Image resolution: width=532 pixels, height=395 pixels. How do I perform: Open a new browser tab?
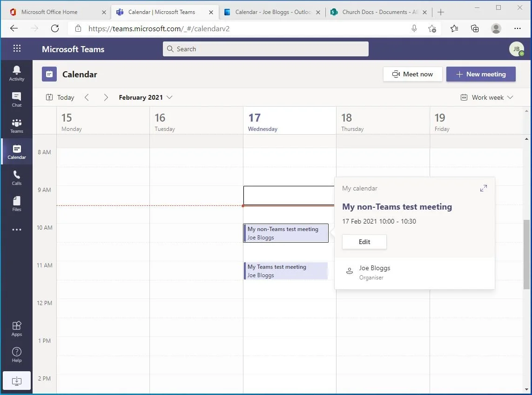coord(441,12)
